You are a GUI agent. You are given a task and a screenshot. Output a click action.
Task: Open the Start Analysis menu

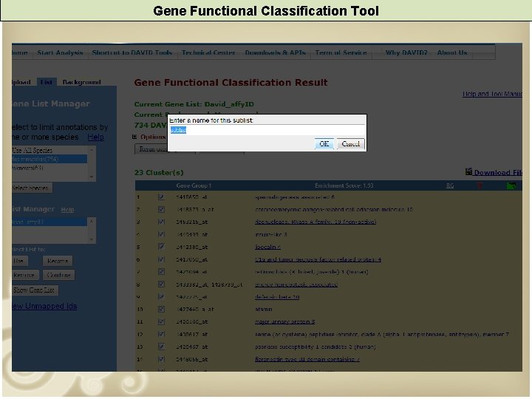coord(60,53)
